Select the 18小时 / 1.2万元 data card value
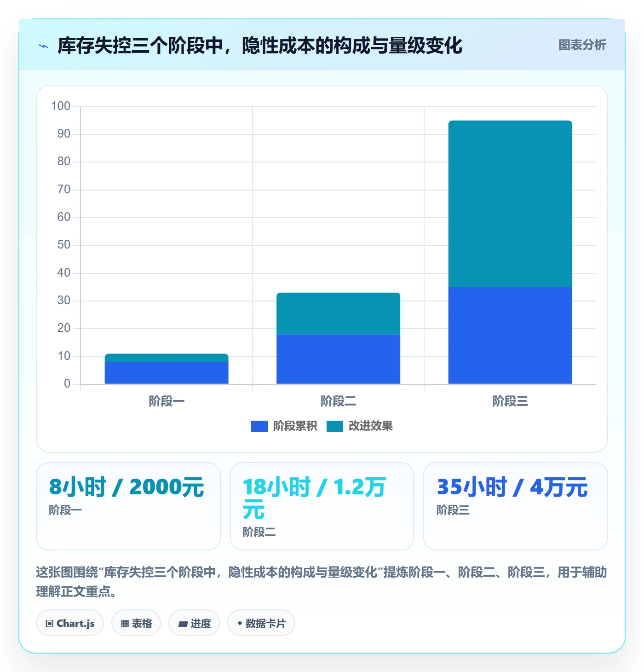The height and width of the screenshot is (672, 644). pyautogui.click(x=314, y=498)
